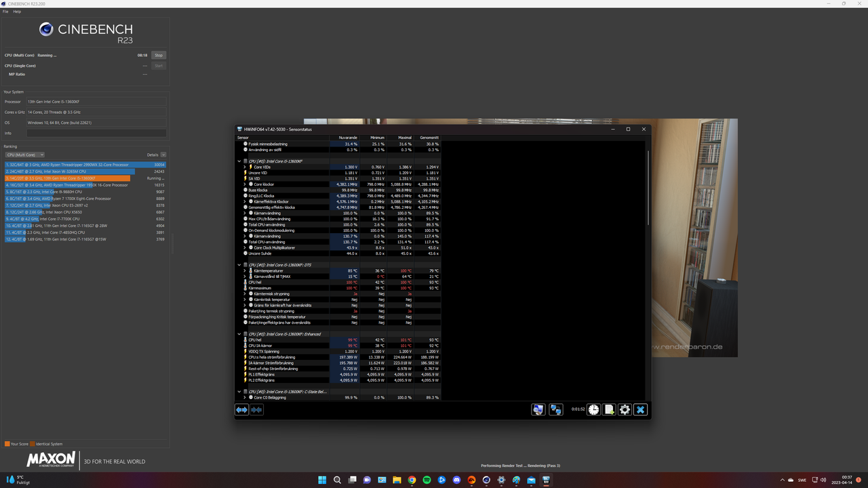Open the CPU (Multi Core) ranking dropdown
Viewport: 868px width, 488px height.
click(x=24, y=155)
